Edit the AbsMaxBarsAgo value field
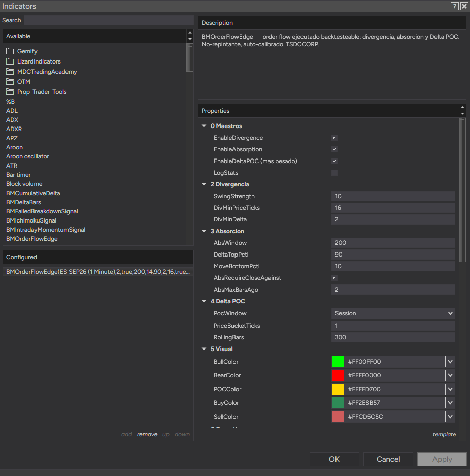Viewport: 470px width, 476px height. coord(393,290)
